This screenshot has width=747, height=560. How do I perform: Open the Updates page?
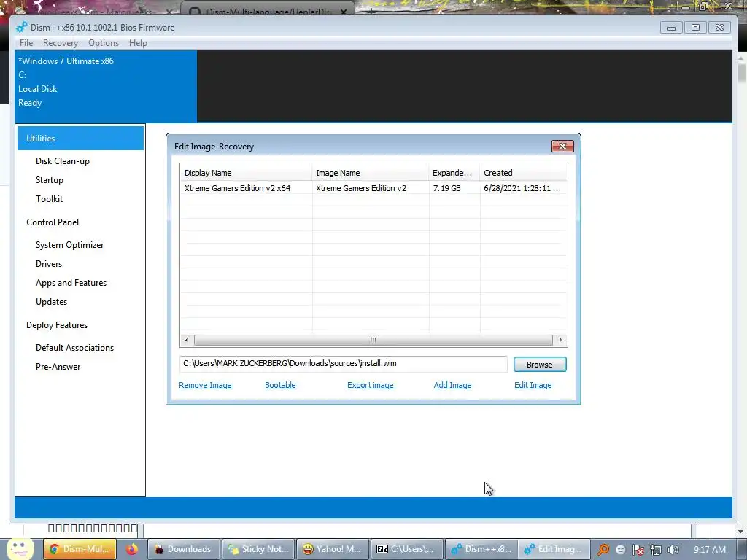point(52,302)
